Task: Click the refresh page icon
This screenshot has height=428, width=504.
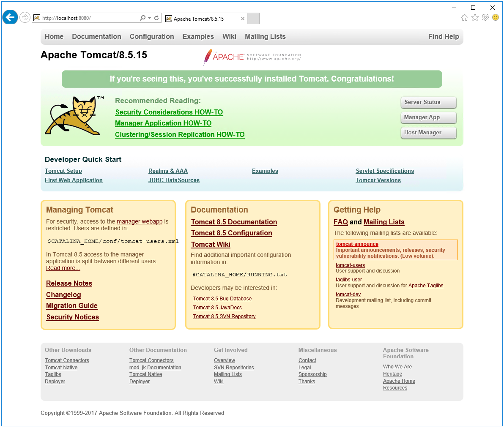Action: [x=156, y=18]
